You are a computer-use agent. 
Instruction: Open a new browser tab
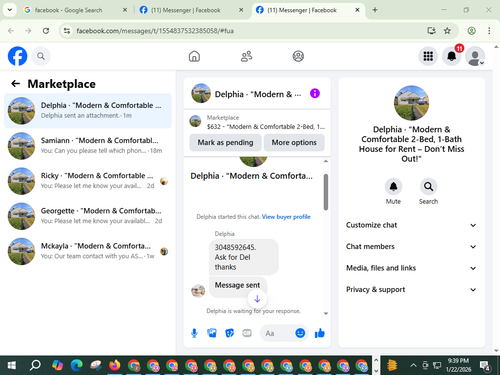(375, 10)
